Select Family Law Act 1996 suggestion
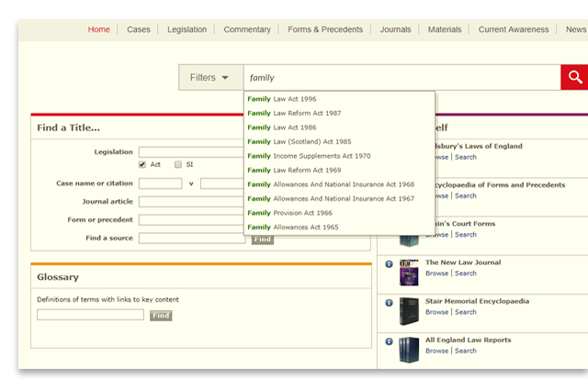The image size is (588, 390). coord(281,98)
